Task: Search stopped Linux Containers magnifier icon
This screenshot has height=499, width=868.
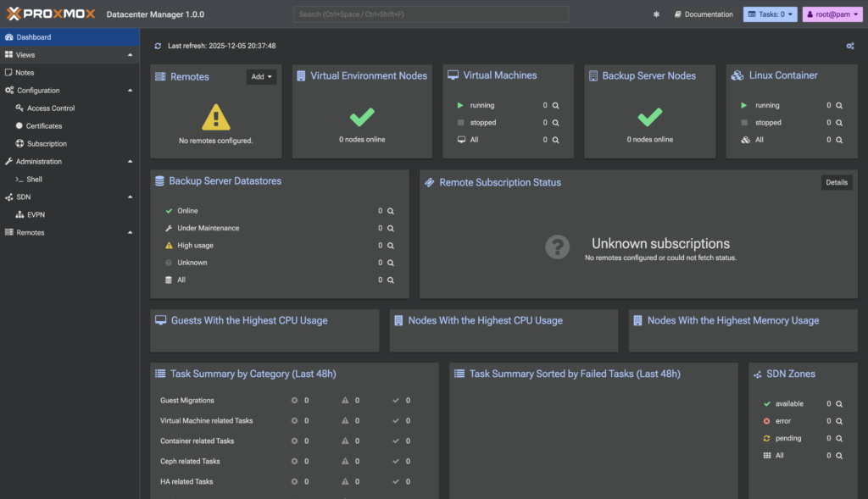Action: tap(839, 123)
